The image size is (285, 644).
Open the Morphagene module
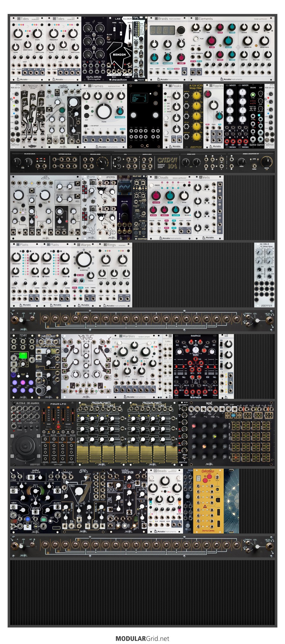(36, 501)
